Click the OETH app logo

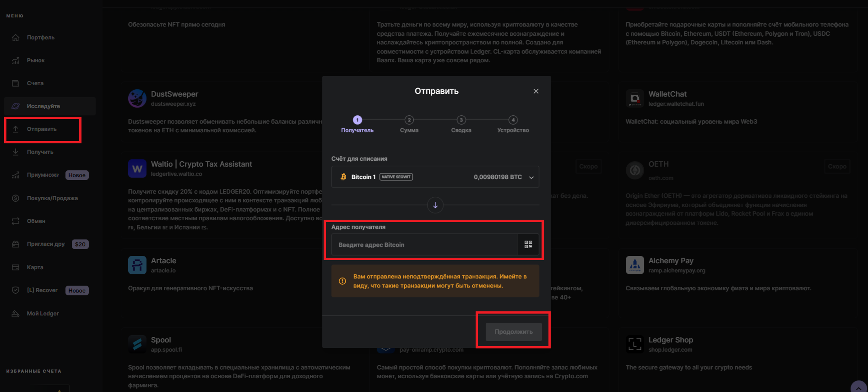(x=635, y=170)
